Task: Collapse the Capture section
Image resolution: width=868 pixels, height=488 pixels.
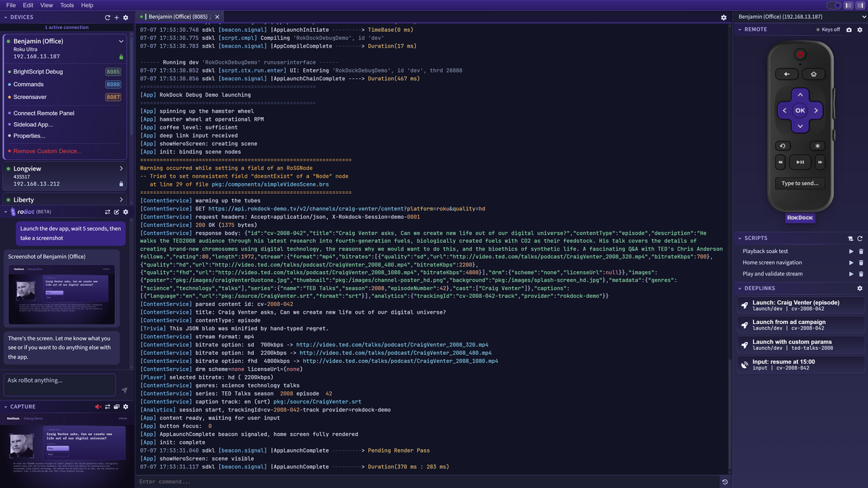Action: click(x=6, y=406)
